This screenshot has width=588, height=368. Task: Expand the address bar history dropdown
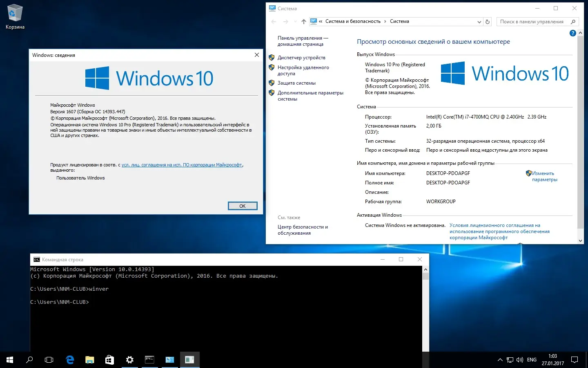coord(479,22)
